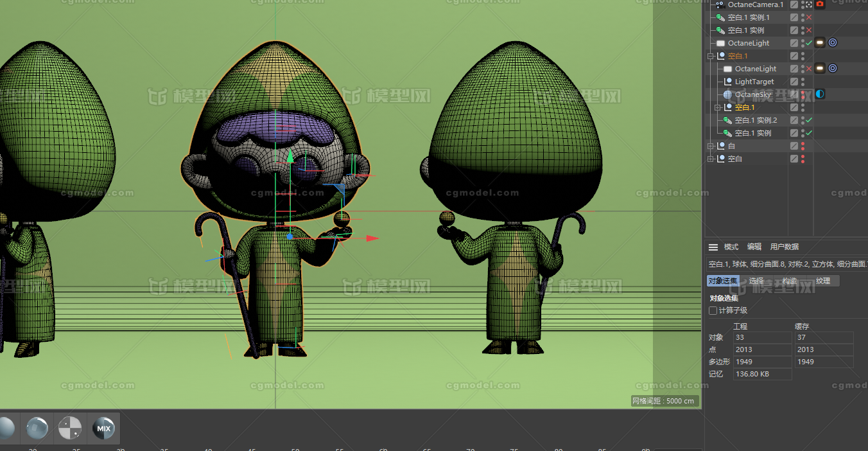
Task: Expand the bottom 空白 null object
Action: 711,159
